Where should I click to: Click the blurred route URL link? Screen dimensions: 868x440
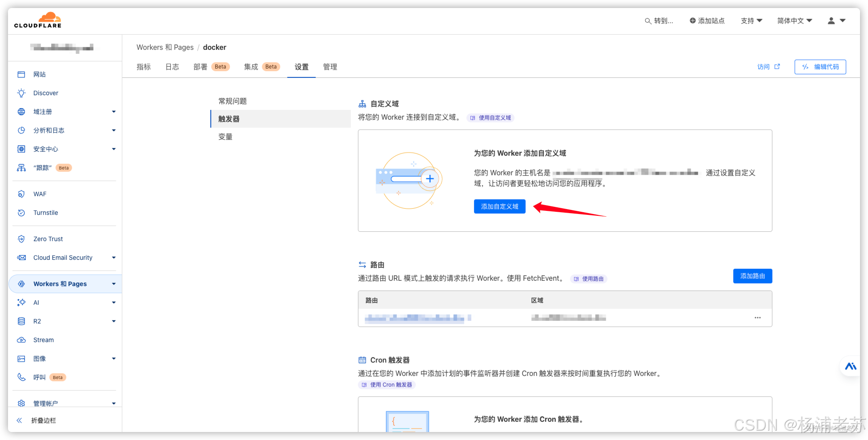point(418,318)
